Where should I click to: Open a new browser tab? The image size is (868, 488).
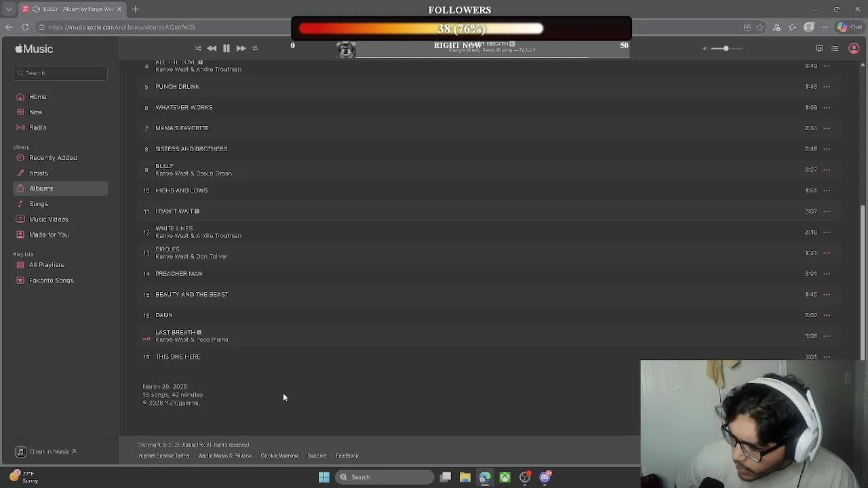click(x=136, y=9)
